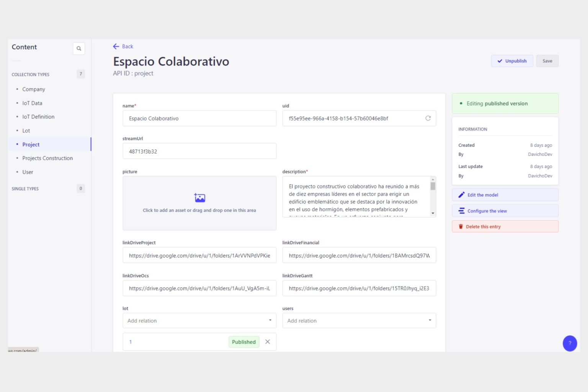
Task: Click the back arrow icon
Action: coord(116,46)
